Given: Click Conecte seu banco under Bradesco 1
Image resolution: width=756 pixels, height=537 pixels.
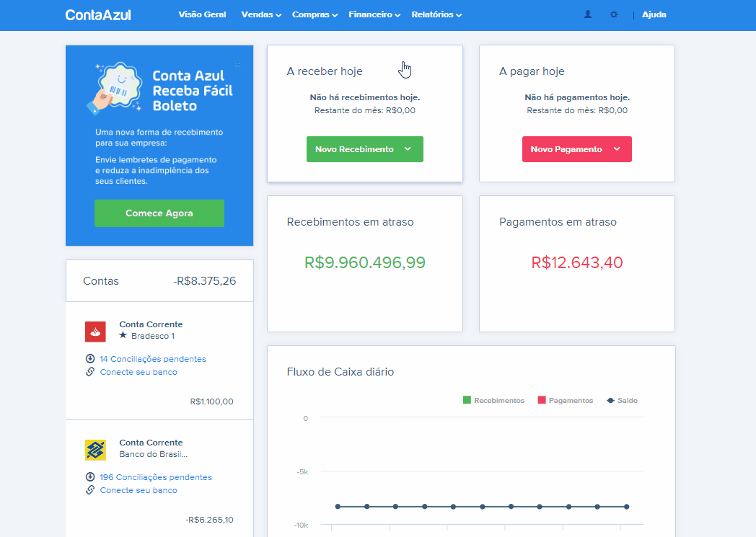Looking at the screenshot, I should pyautogui.click(x=139, y=372).
